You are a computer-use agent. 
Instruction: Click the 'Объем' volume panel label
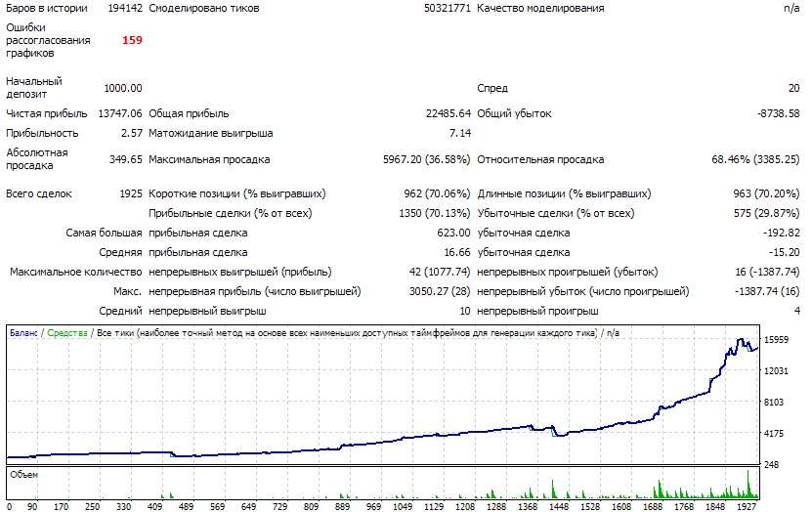[x=23, y=475]
